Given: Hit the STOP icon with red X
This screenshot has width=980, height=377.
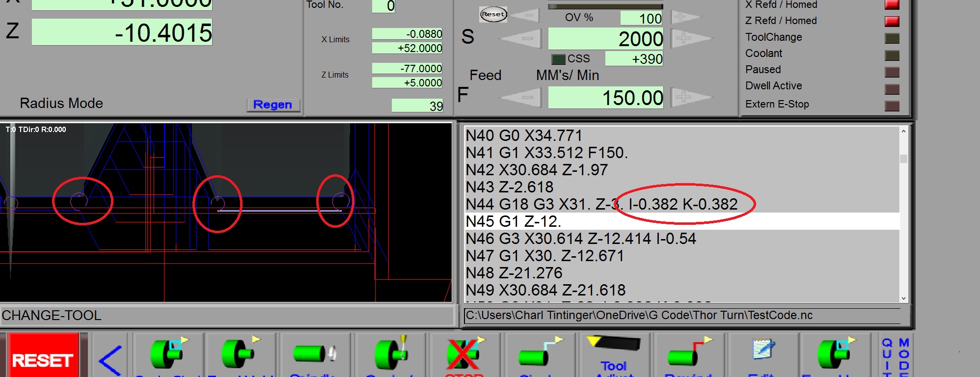Looking at the screenshot, I should coord(464,354).
